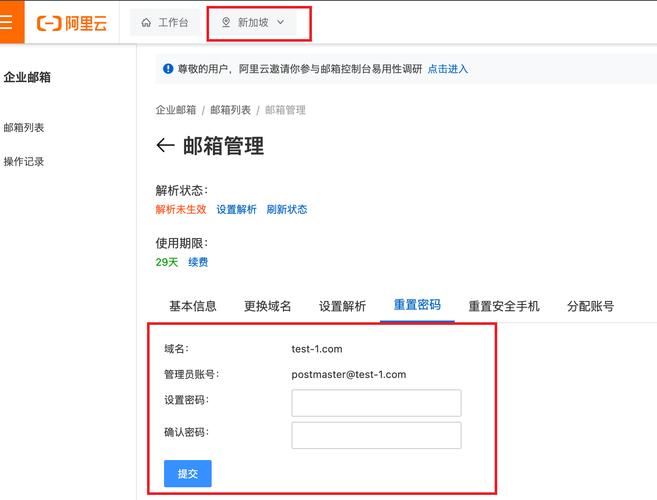Screen dimensions: 657x500
Task: Go to 企业邮箱 in the breadcrumb
Action: (x=176, y=110)
